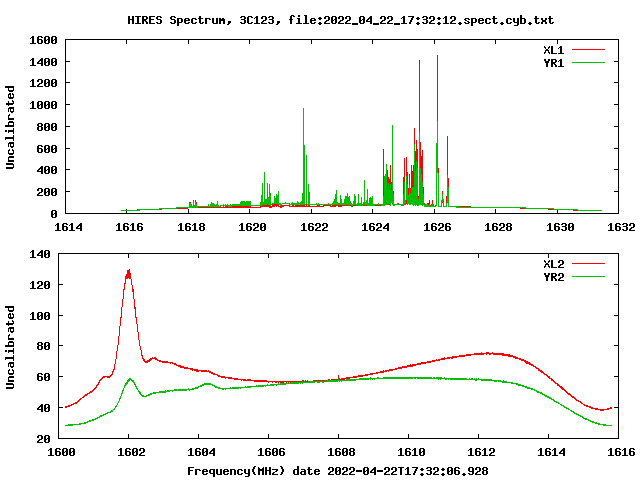This screenshot has width=640, height=480.
Task: Click the upper plot's Uncalibrated axis label
Action: point(10,127)
